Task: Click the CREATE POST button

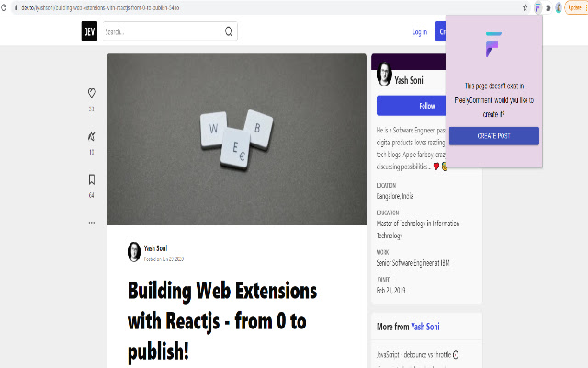Action: [494, 136]
